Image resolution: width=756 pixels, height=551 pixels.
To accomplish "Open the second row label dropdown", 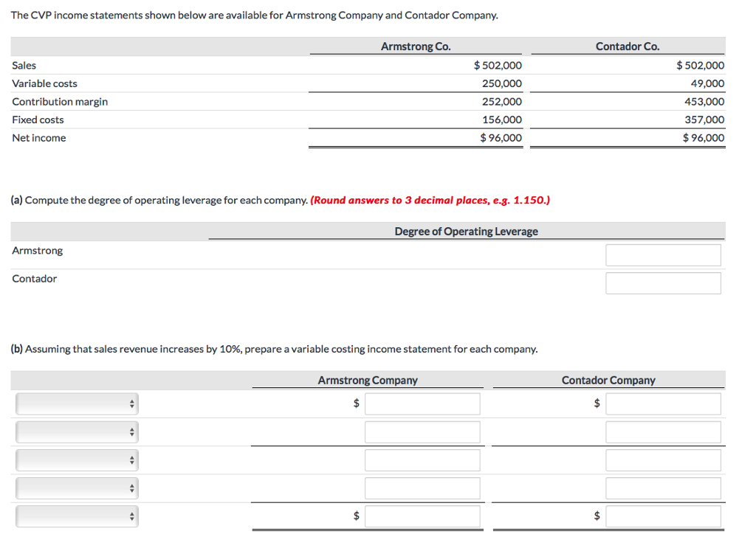I will [77, 432].
